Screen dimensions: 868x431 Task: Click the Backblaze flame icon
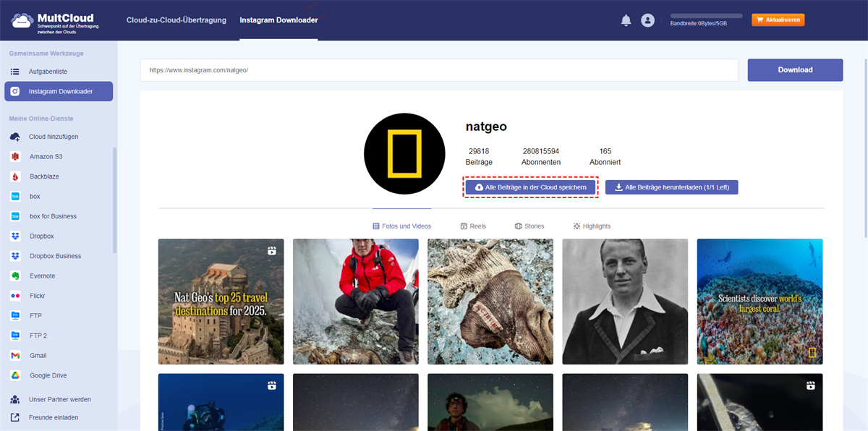(15, 176)
